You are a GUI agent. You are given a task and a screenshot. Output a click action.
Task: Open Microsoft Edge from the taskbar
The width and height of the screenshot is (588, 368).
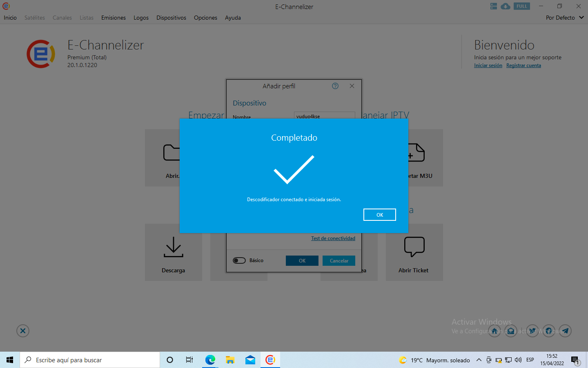click(210, 360)
